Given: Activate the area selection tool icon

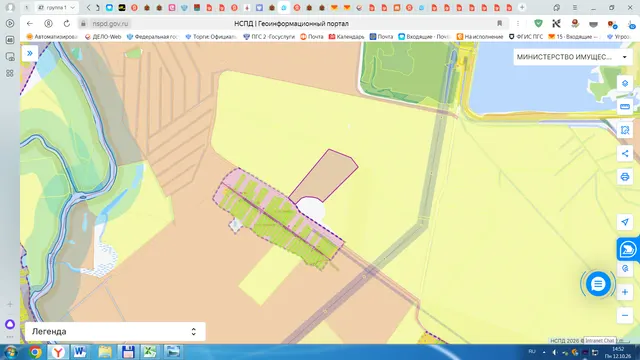Looking at the screenshot, I should 624,130.
